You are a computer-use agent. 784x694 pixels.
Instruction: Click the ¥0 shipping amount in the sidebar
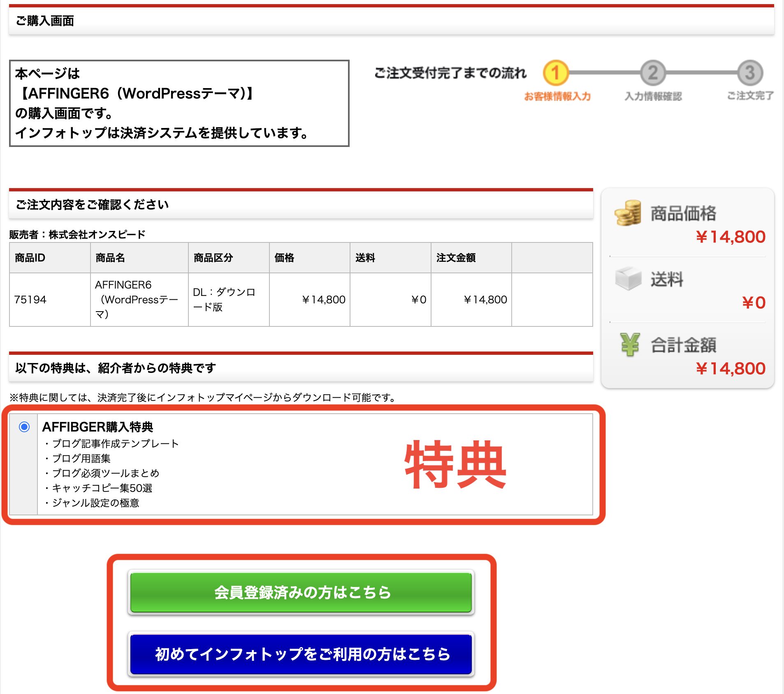click(x=754, y=303)
